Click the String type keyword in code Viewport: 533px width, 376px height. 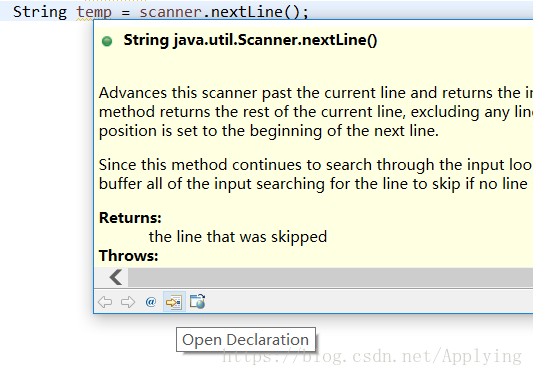coord(40,12)
